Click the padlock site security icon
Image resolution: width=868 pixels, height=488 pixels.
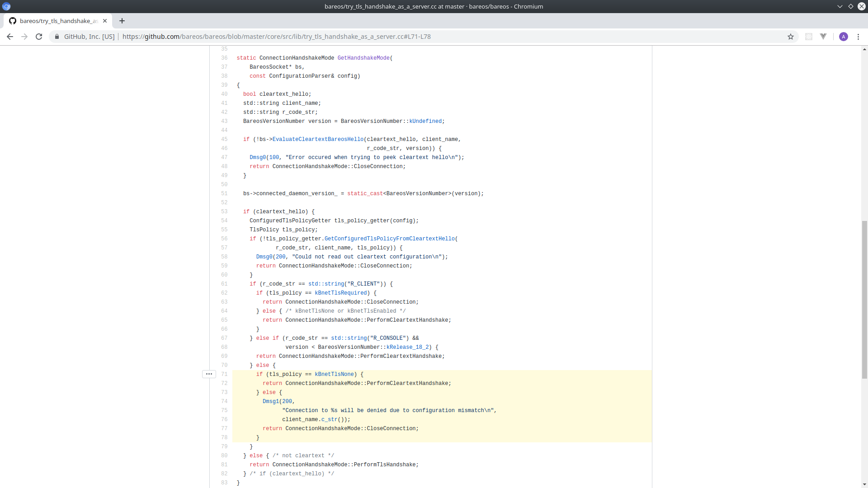pyautogui.click(x=57, y=37)
